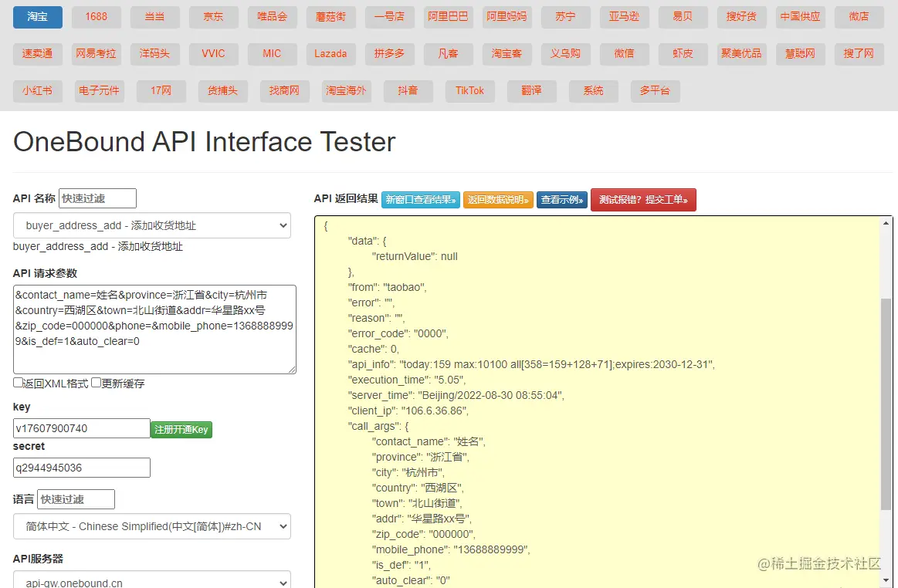Open the 虾皮 tab

[683, 53]
